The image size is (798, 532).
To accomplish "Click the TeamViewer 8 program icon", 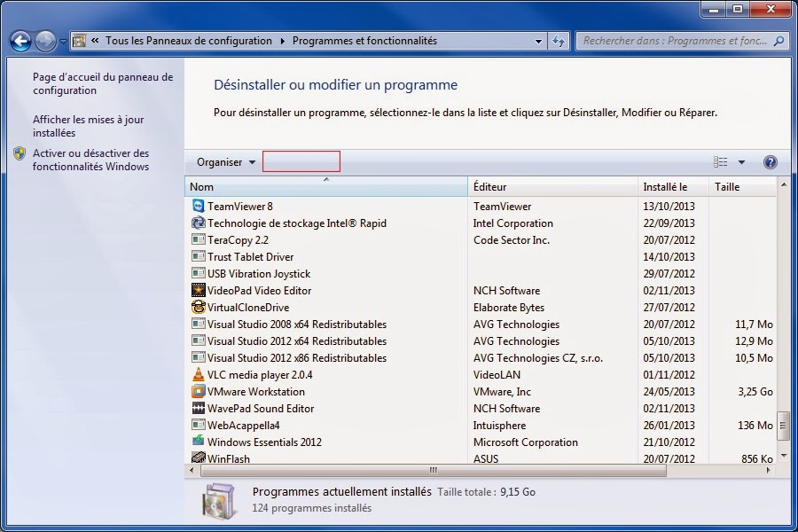I will [x=198, y=206].
